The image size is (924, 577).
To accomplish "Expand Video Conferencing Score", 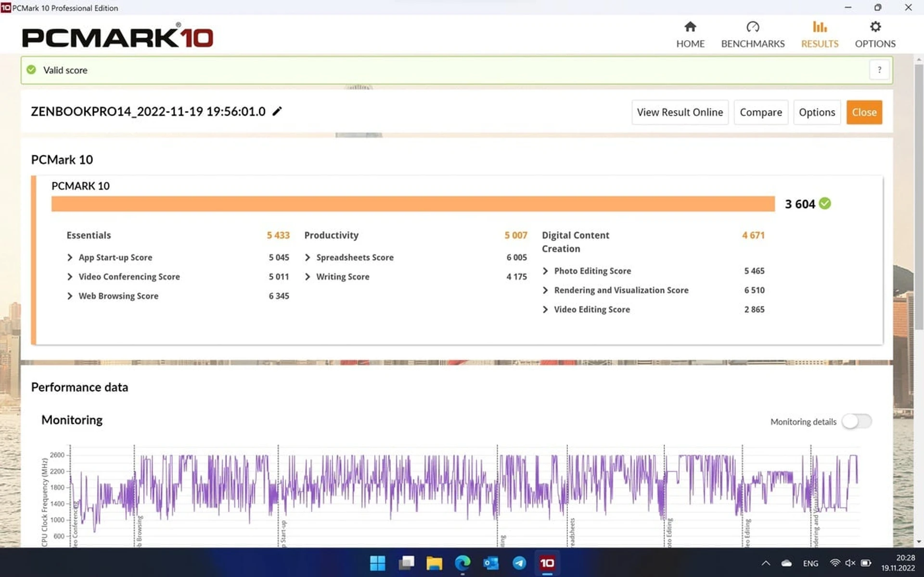I will (70, 277).
